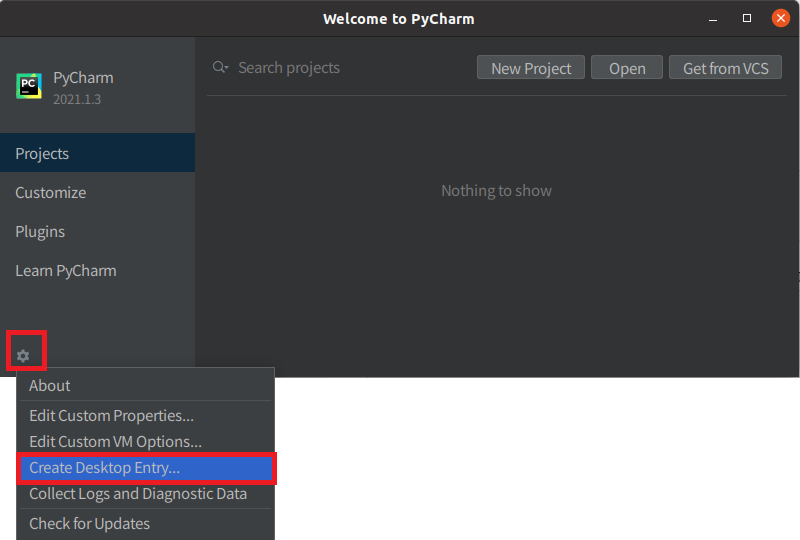Choose About from the menu
The width and height of the screenshot is (800, 540).
pos(145,385)
